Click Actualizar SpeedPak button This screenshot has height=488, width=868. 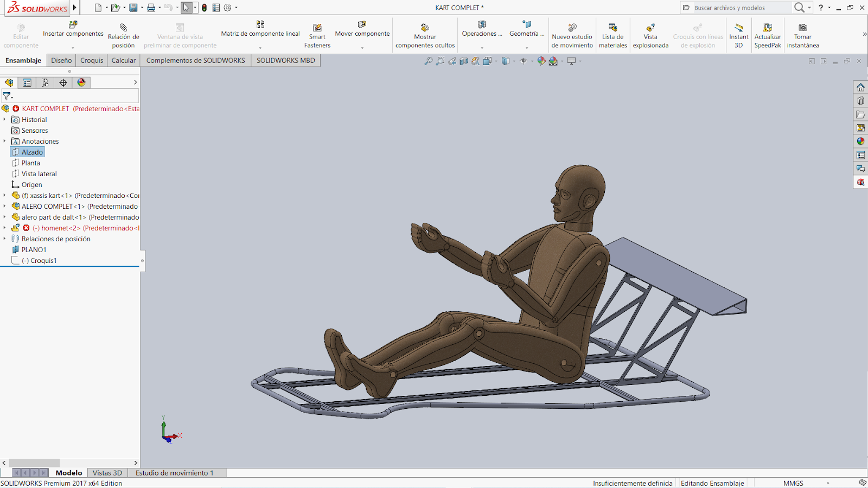click(768, 28)
